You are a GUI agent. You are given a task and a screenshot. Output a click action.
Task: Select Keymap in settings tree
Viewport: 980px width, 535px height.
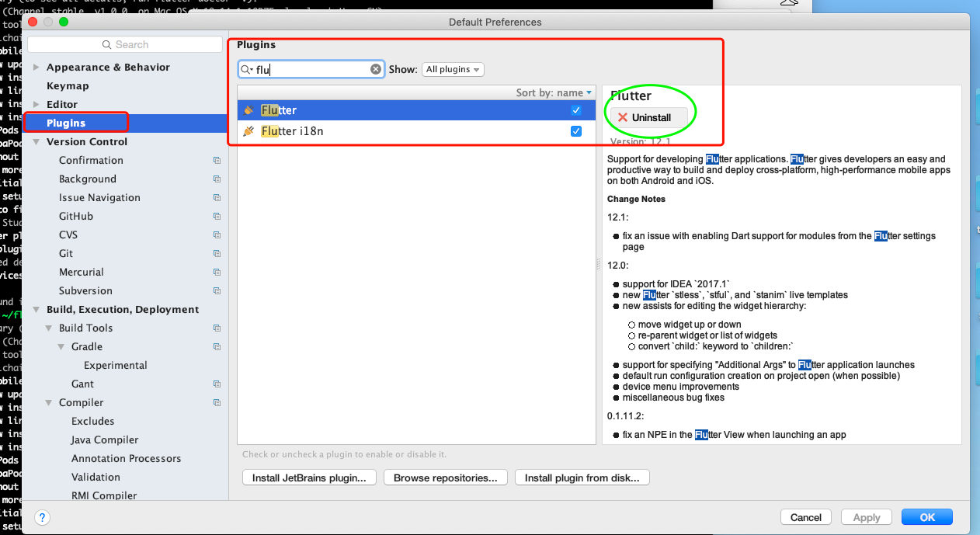pos(68,86)
